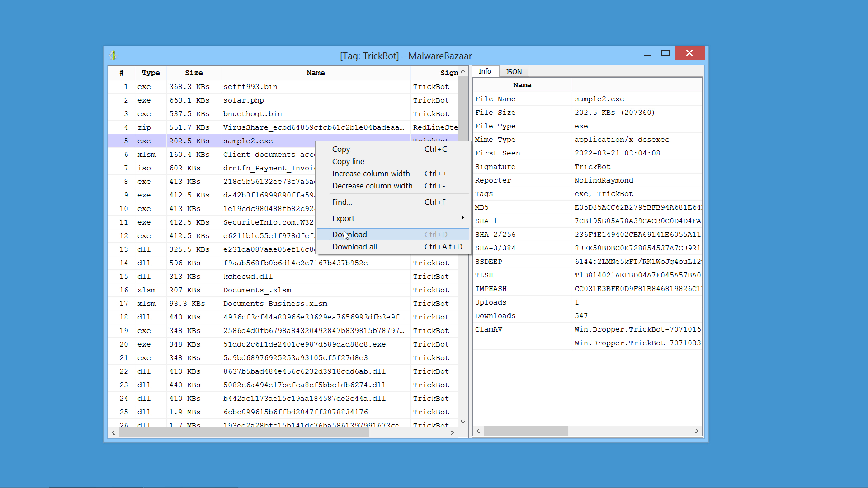Click the IMPHASH value in Info panel
Image resolution: width=868 pixels, height=488 pixels.
638,289
